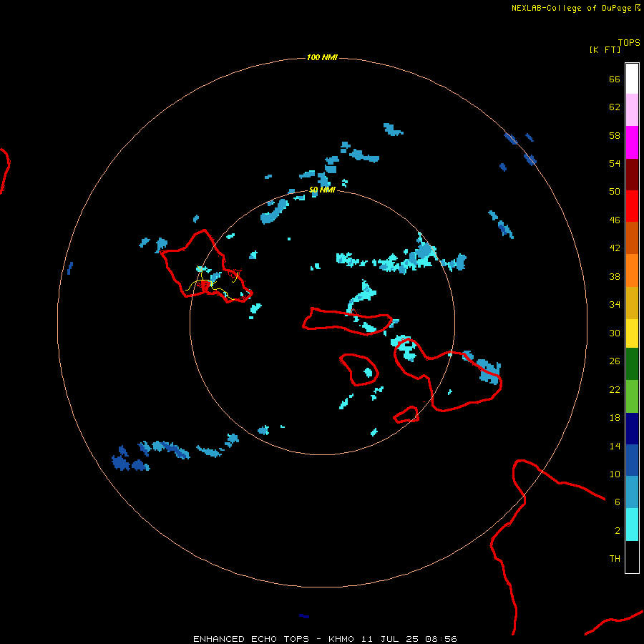
Task: Click the legend value label 34
Action: [615, 305]
